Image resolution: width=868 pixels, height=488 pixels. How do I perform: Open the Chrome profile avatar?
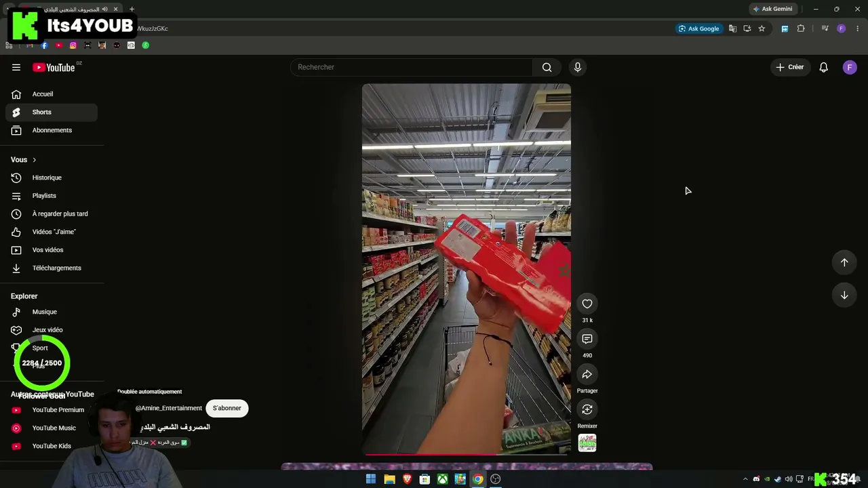tap(841, 28)
